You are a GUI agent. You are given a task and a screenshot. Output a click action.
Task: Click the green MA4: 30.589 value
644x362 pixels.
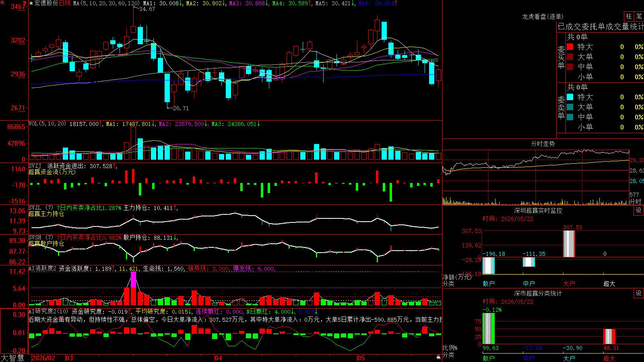(x=292, y=3)
